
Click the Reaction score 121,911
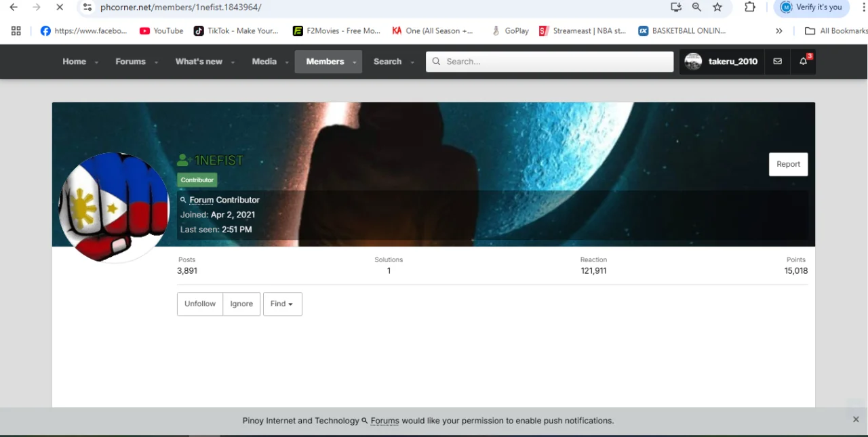[x=593, y=270]
